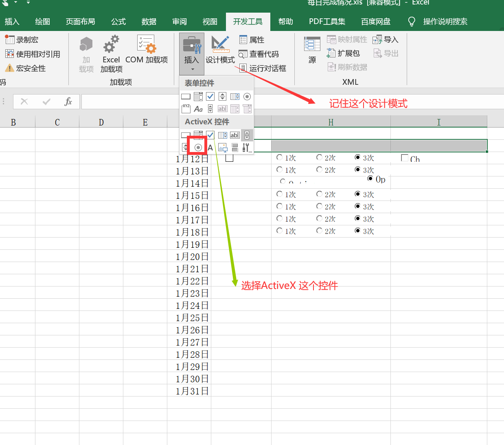Expand the 插入 controls dropdown button
Screen dimensions: 504x445
point(192,54)
